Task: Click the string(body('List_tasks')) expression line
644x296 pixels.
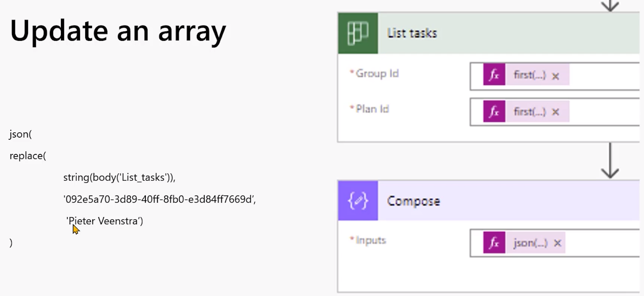Action: (119, 178)
